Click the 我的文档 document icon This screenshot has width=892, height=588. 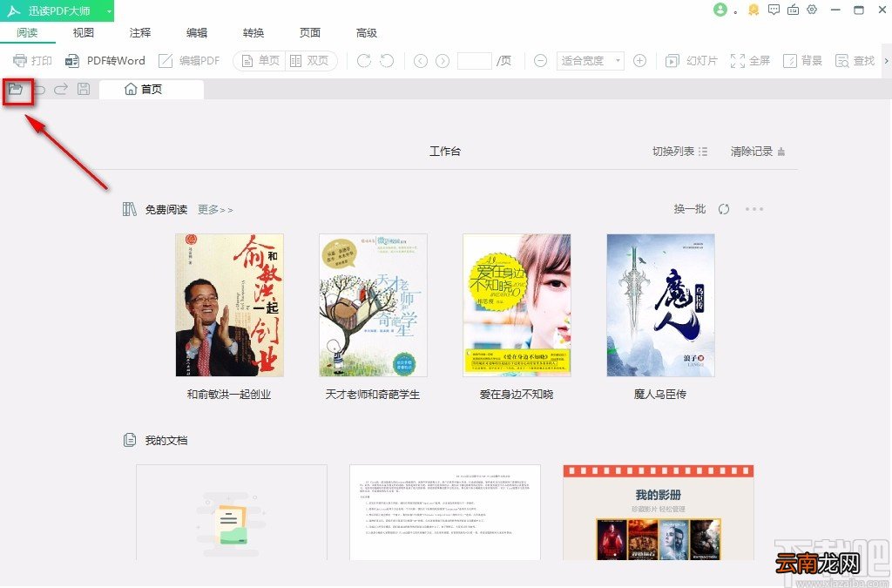pos(130,440)
